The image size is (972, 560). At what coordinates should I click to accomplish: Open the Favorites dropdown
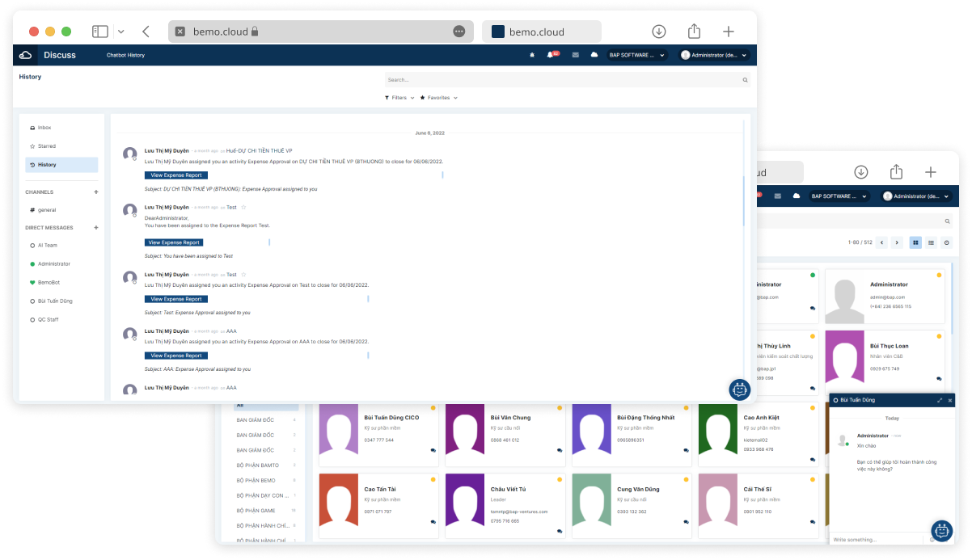tap(439, 98)
